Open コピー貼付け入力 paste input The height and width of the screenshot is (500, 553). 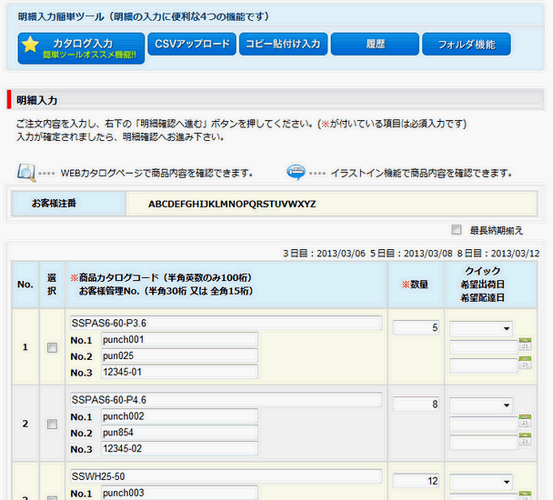pos(283,44)
